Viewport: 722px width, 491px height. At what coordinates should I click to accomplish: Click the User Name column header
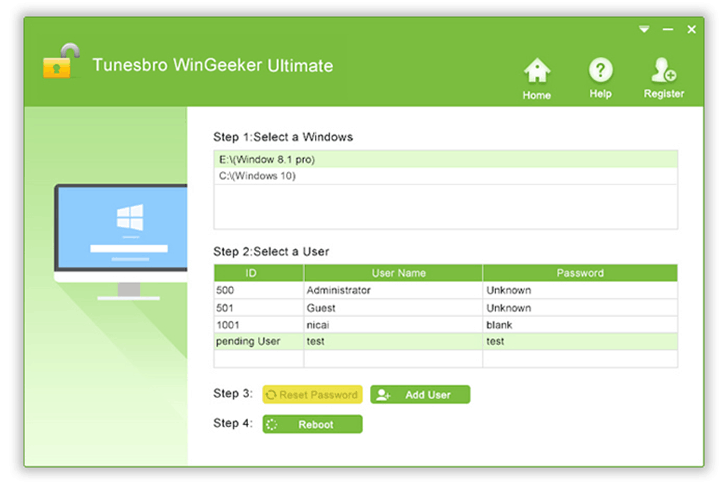pyautogui.click(x=393, y=273)
